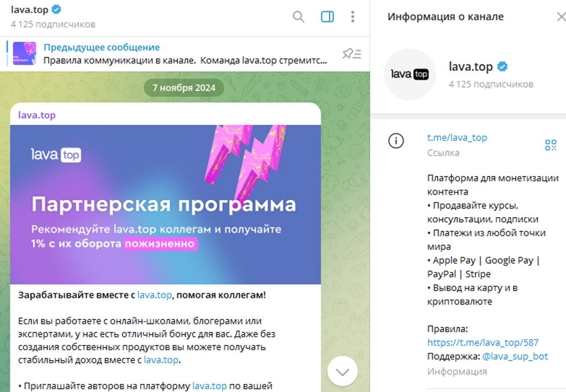Screen dimensions: 566x392
Task: Click the info circle icon
Action: click(396, 141)
